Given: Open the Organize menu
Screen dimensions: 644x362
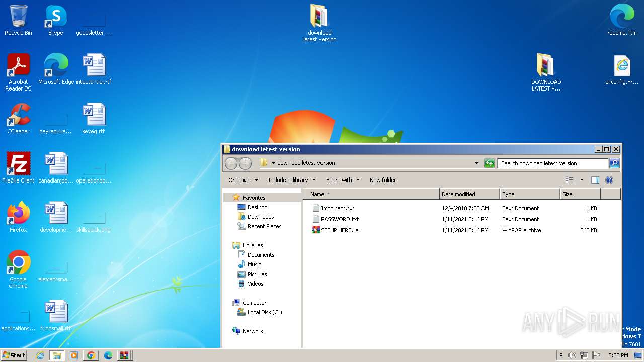Looking at the screenshot, I should (x=243, y=180).
